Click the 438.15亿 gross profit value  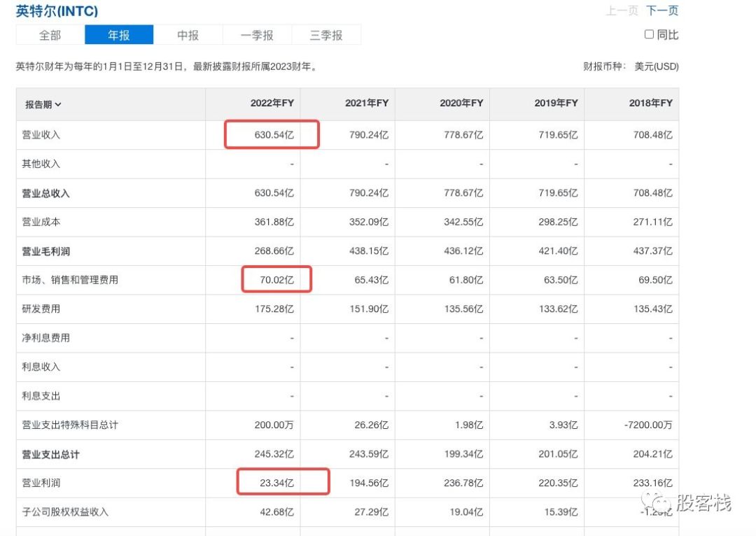coord(369,251)
